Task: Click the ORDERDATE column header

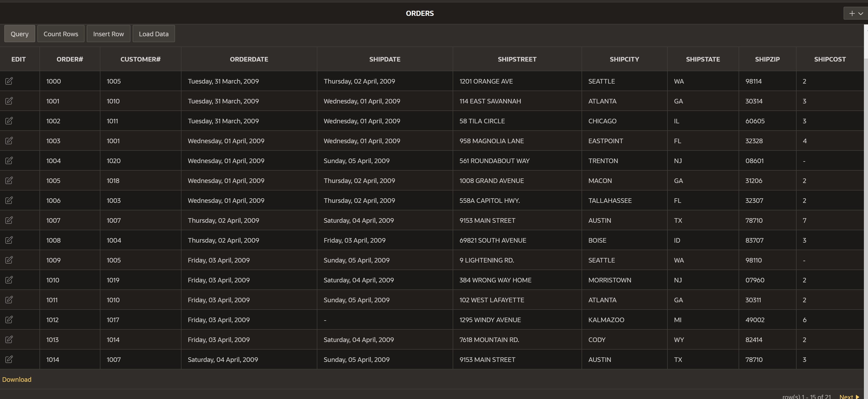Action: tap(249, 59)
